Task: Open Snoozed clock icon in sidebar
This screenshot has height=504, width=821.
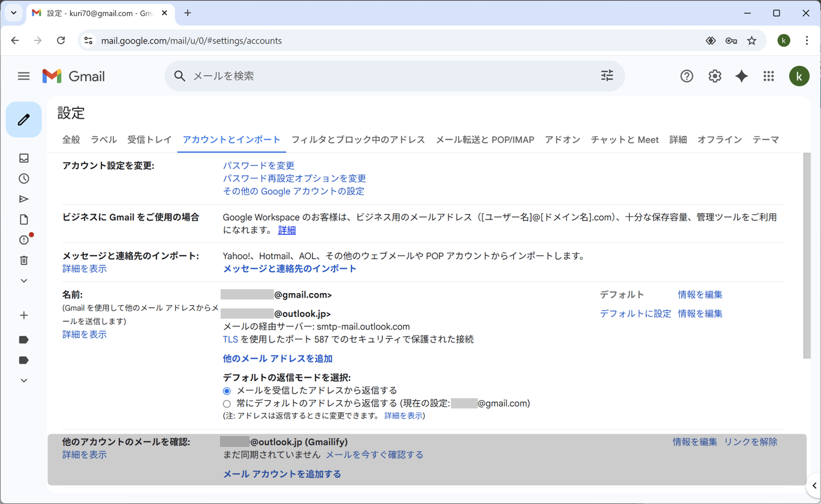Action: point(24,179)
